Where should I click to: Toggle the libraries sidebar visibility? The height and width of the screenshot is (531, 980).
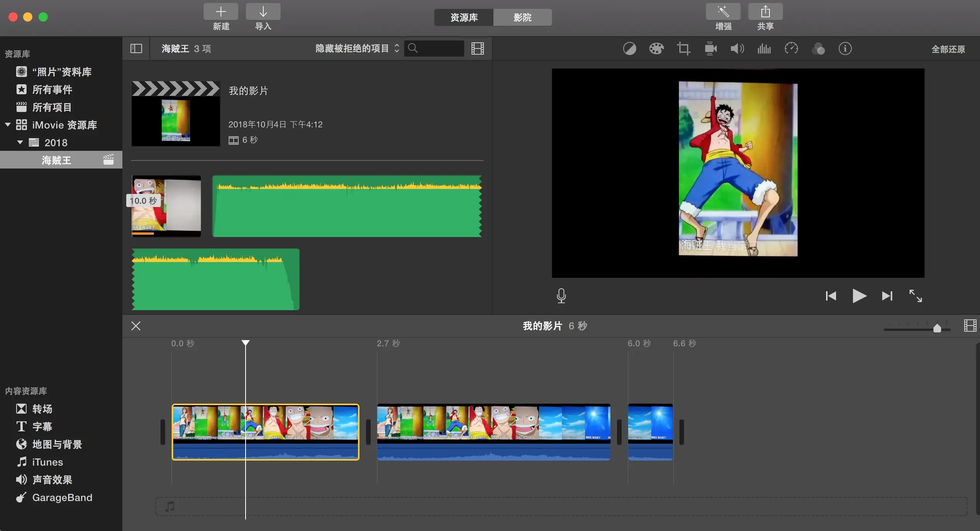(x=136, y=48)
